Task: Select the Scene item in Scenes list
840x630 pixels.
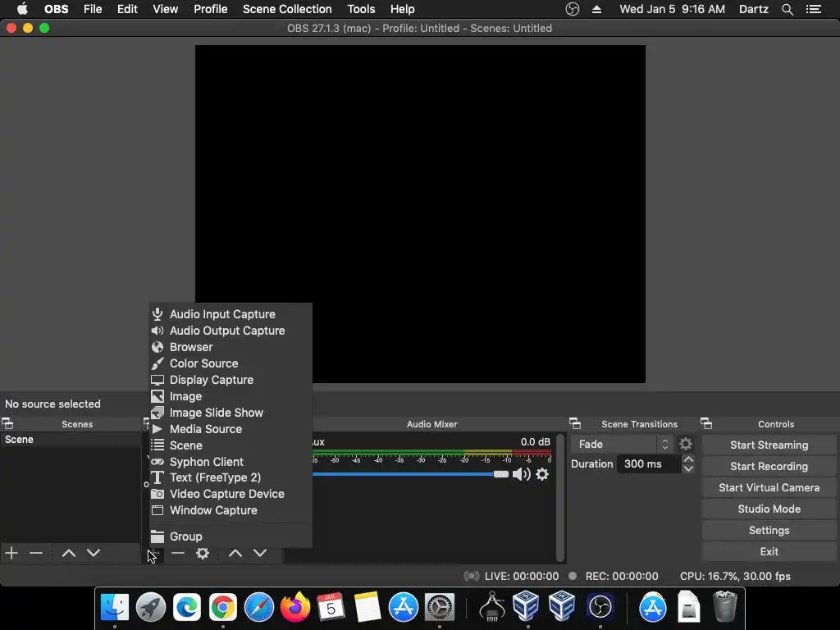Action: pos(71,440)
